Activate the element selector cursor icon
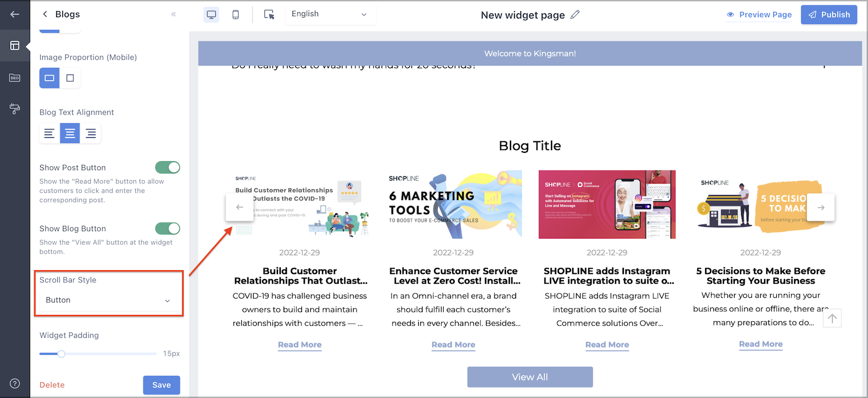Image resolution: width=868 pixels, height=398 pixels. (270, 15)
